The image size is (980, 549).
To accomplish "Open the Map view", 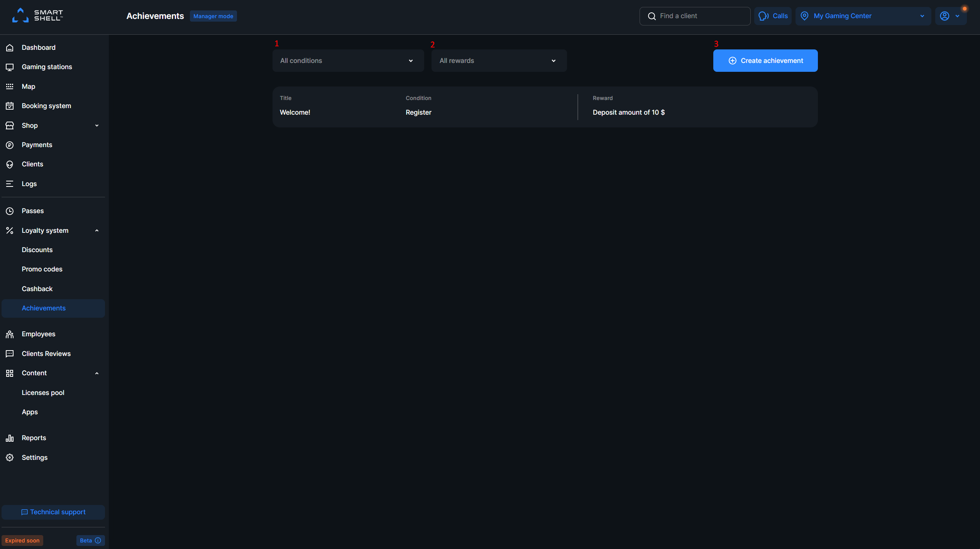I will [x=28, y=86].
